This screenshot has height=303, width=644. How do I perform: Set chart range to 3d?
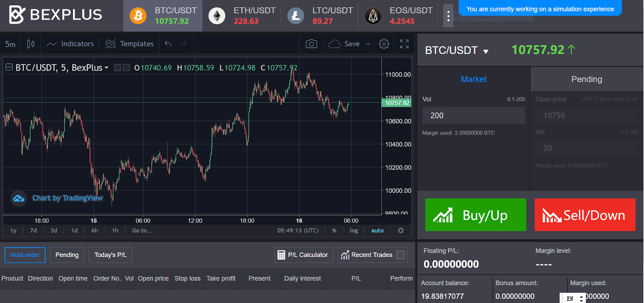point(54,230)
